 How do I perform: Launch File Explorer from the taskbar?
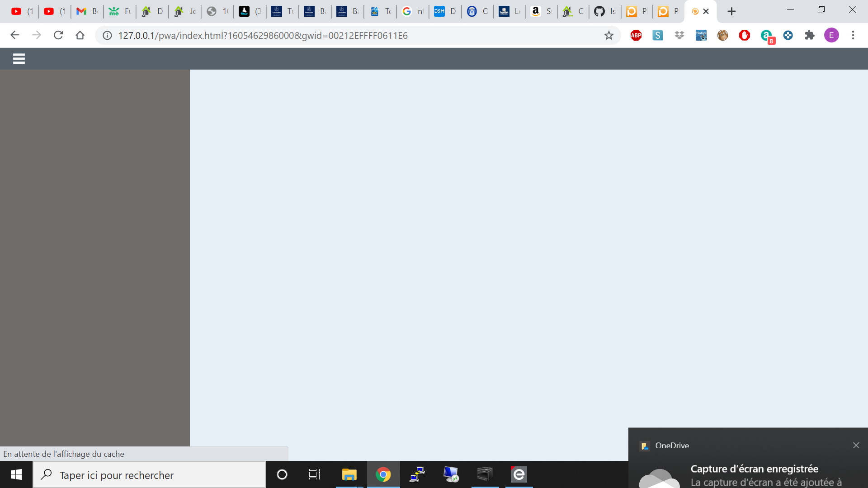[x=349, y=474]
